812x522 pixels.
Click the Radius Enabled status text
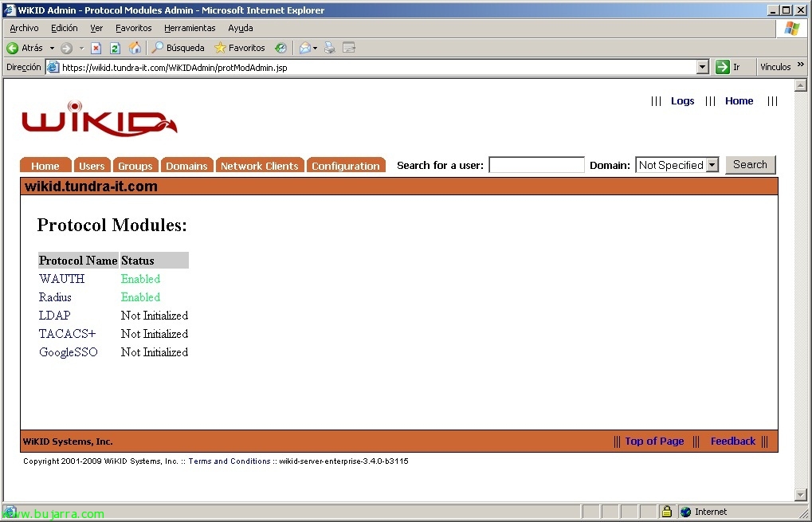point(140,297)
